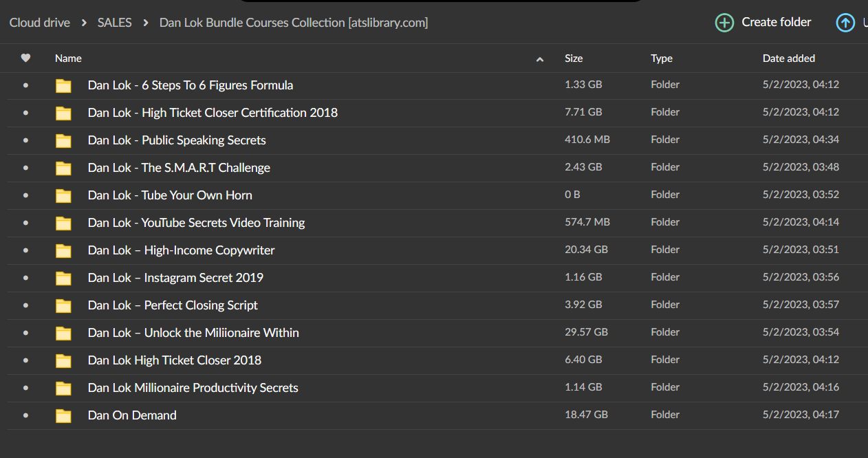This screenshot has height=458, width=868.
Task: Select the dot next to "Dan Lok - Tube Your Own Horn"
Action: 25,195
